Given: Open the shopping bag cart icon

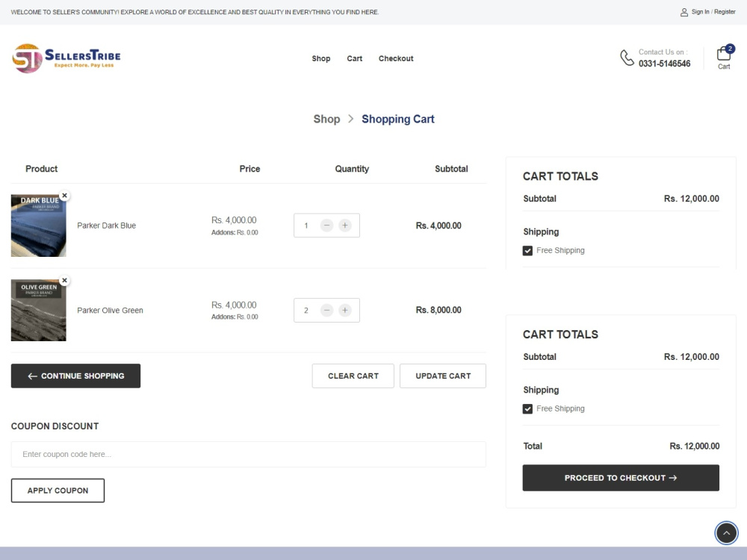Looking at the screenshot, I should [725, 53].
